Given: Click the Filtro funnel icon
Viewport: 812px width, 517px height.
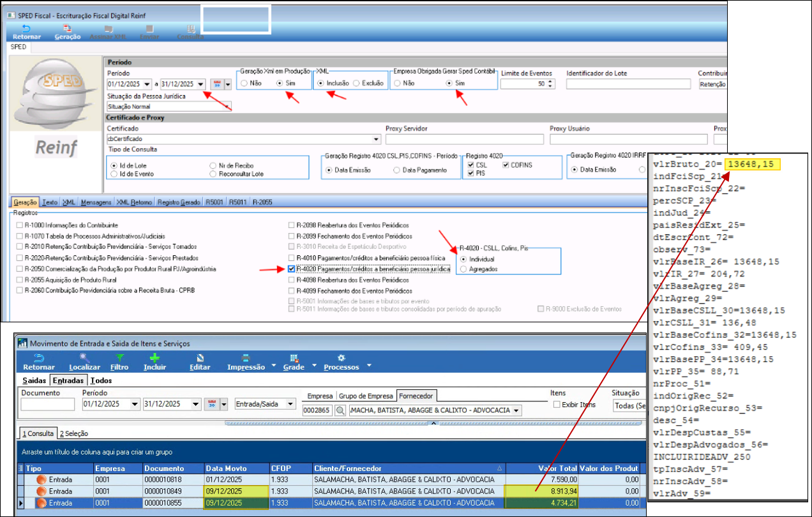Looking at the screenshot, I should click(119, 358).
